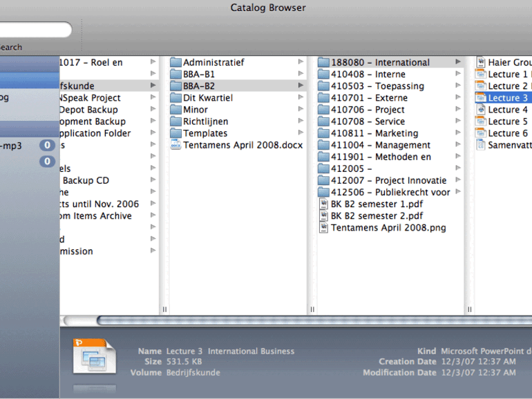
Task: Select the Samenvatt file
Action: 504,145
